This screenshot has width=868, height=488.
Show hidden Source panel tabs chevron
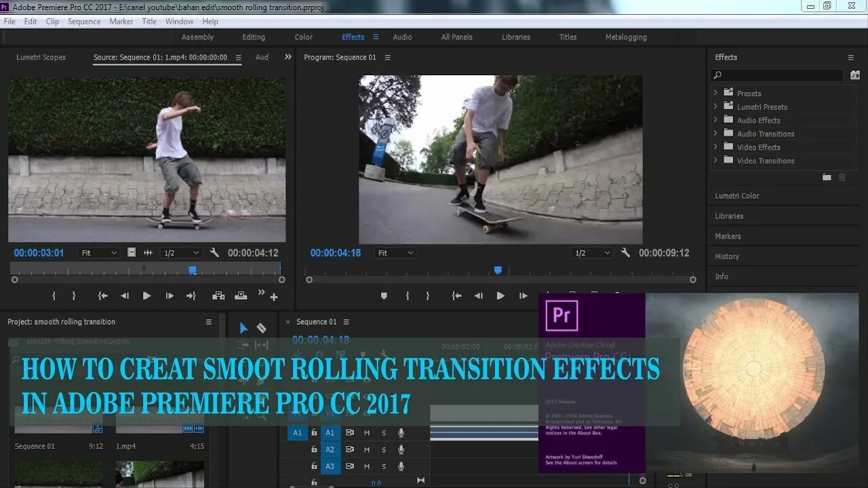point(288,57)
